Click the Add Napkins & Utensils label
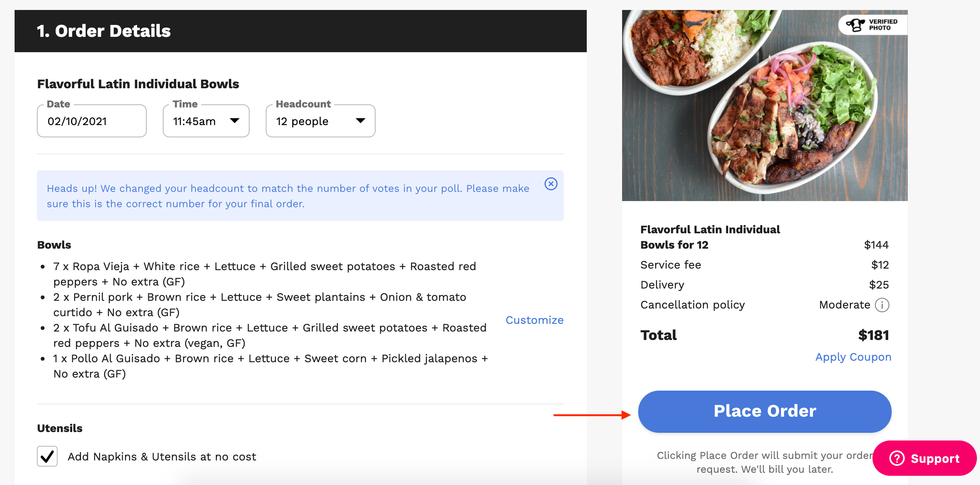 pos(162,457)
